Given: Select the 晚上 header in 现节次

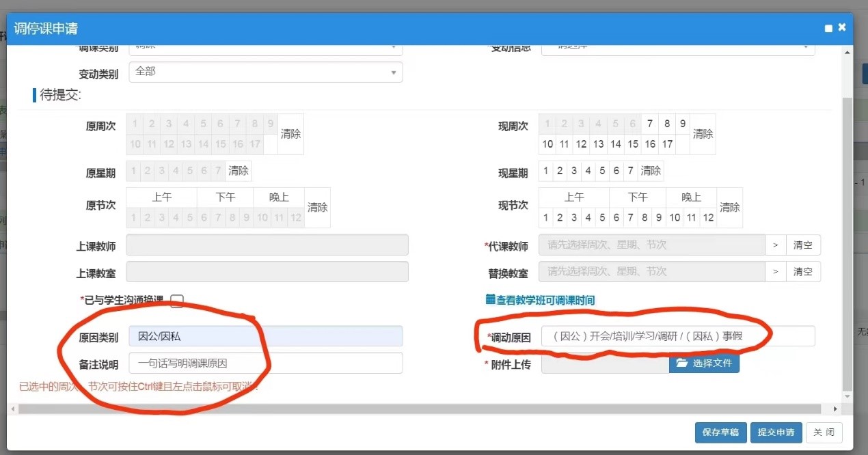Looking at the screenshot, I should pyautogui.click(x=691, y=197).
